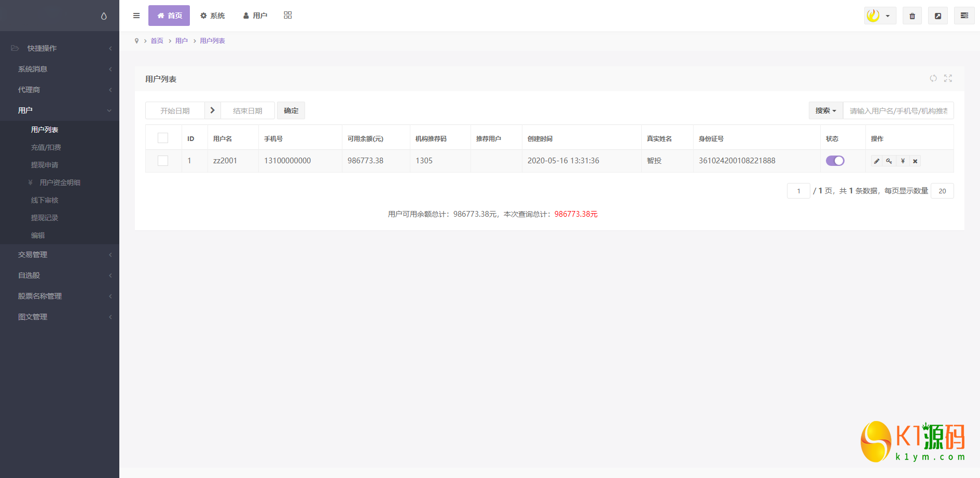This screenshot has height=478, width=980.
Task: Click the timestamp 2020-05-16 13:31:36
Action: 563,161
